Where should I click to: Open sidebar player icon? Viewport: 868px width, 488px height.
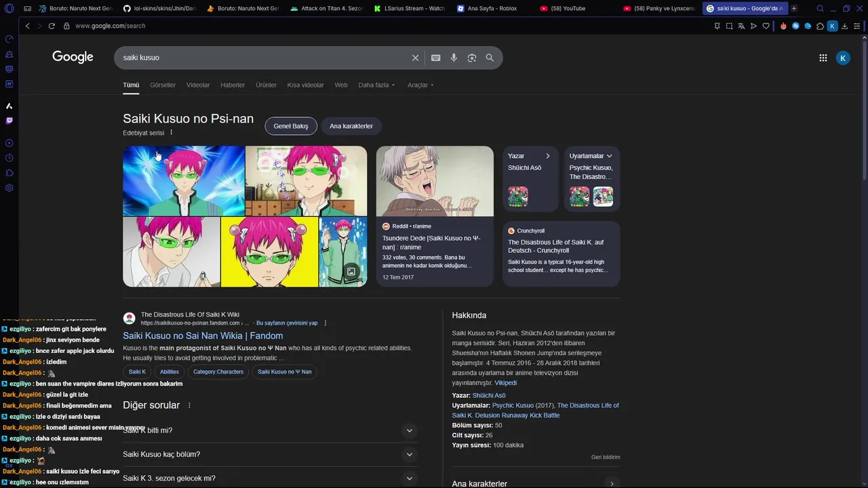(9, 143)
